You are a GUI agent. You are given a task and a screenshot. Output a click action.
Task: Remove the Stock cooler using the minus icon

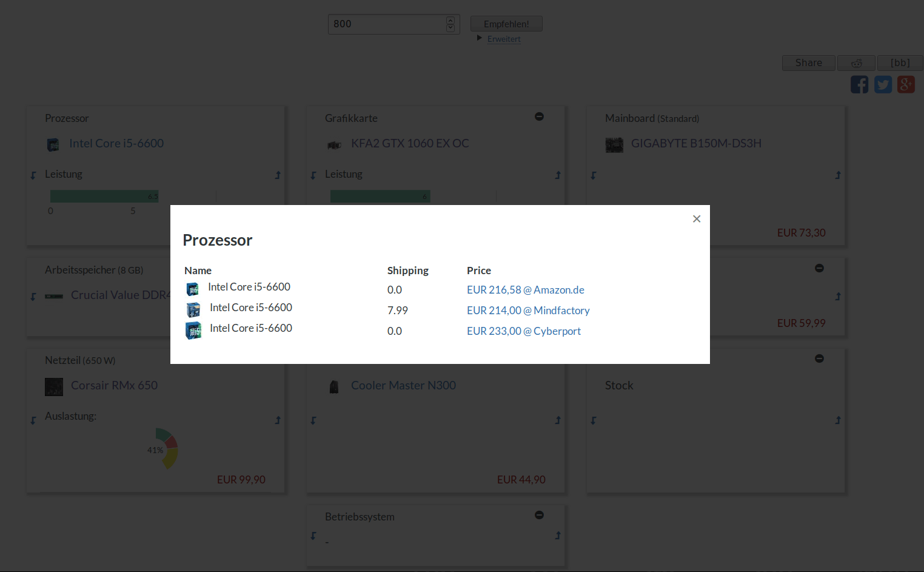tap(819, 358)
